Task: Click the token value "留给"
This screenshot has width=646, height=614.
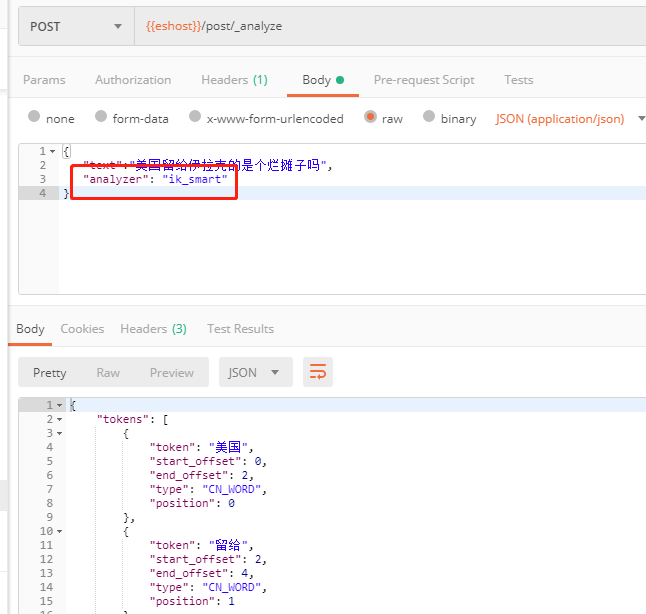Action: (x=228, y=545)
